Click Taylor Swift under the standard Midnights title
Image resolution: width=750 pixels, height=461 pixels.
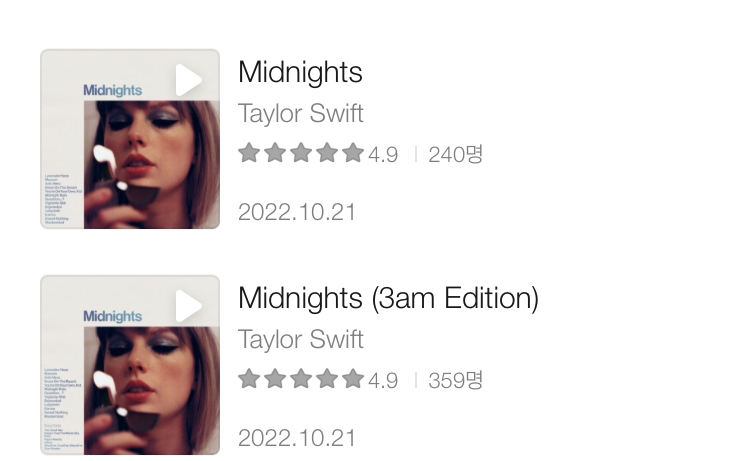coord(300,113)
